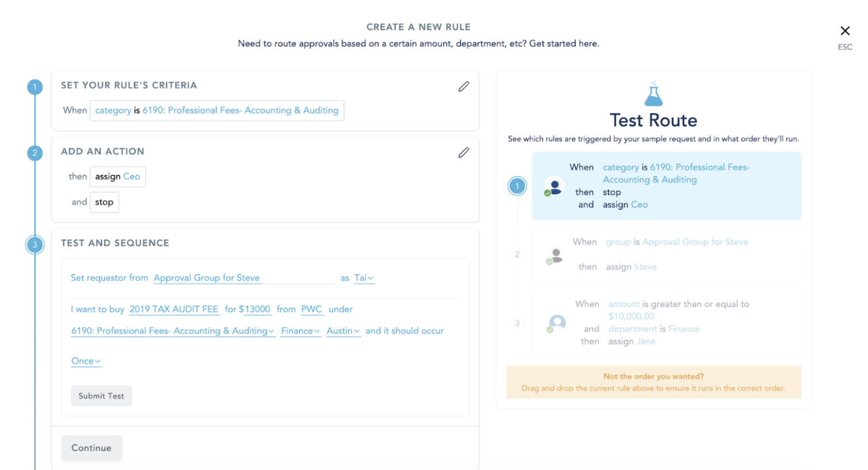Close the Create a New Rule dialog
The image size is (868, 470).
point(845,31)
